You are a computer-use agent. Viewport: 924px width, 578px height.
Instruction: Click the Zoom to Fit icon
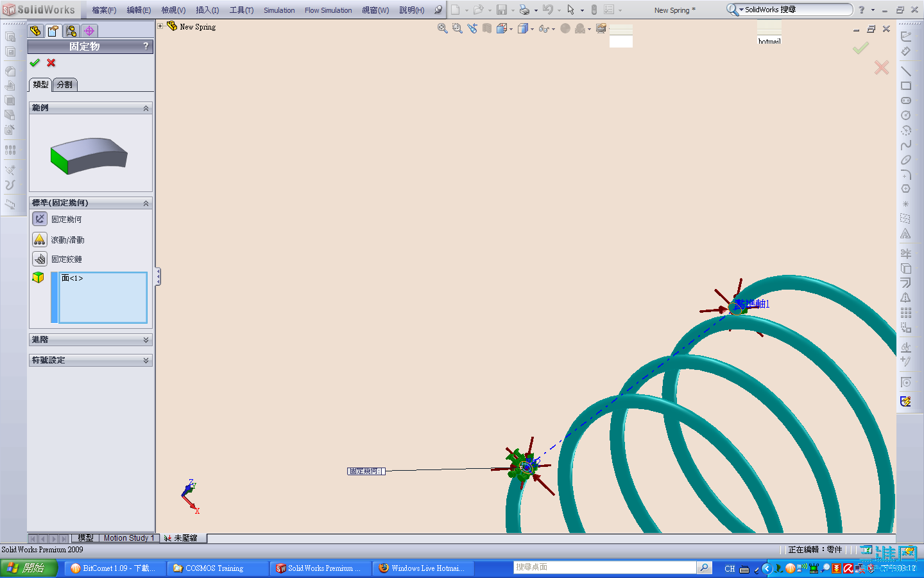(x=442, y=28)
